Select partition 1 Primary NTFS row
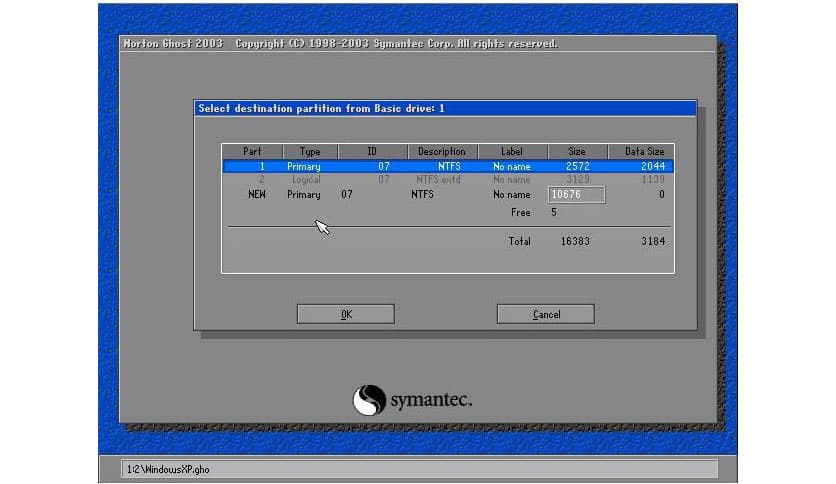The width and height of the screenshot is (836, 484). 447,166
